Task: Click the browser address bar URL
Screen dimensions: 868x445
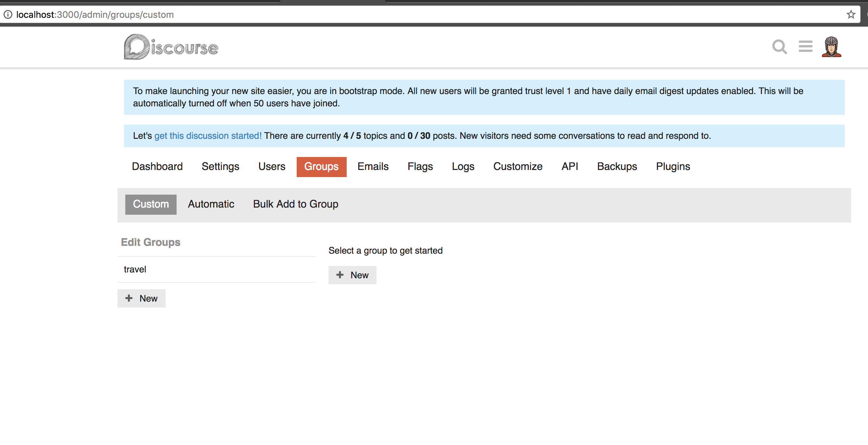Action: [95, 15]
